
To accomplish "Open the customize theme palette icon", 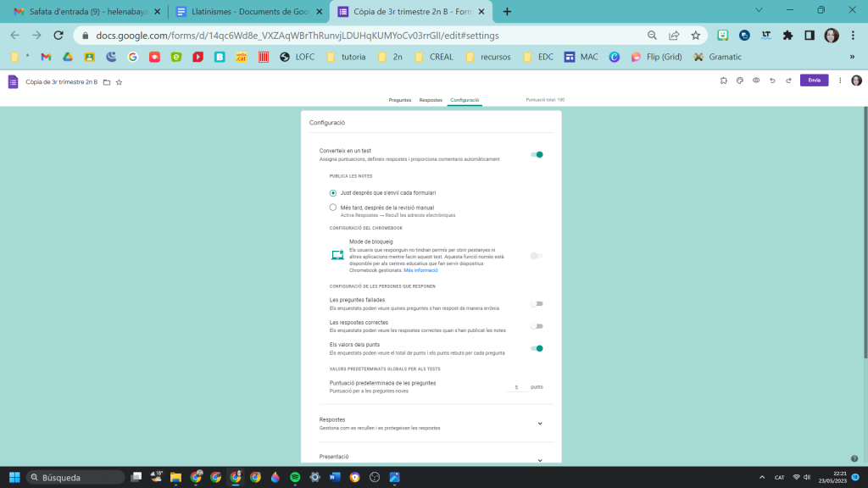I will pos(739,80).
